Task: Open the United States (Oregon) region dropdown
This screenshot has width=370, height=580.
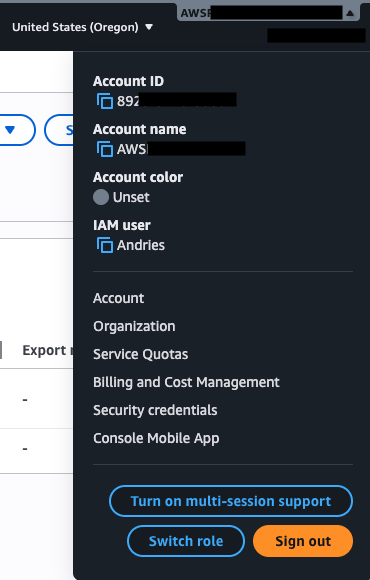Action: (x=82, y=27)
